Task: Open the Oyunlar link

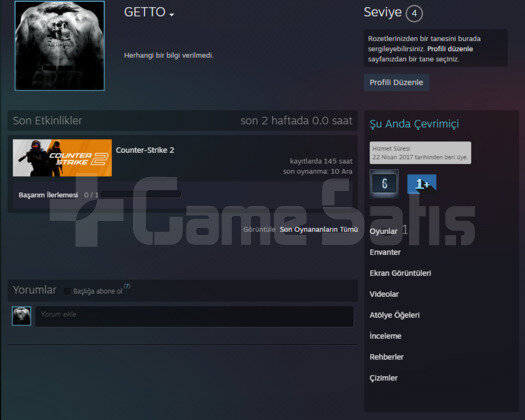Action: (383, 231)
